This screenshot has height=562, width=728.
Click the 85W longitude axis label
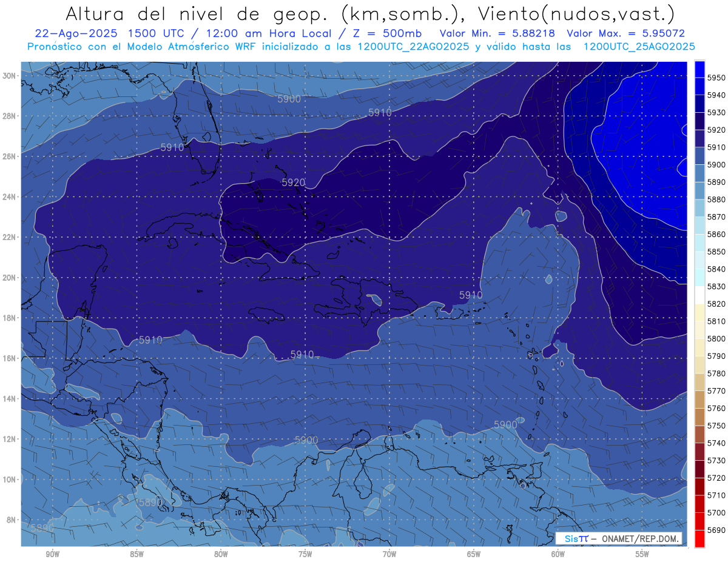pos(137,554)
